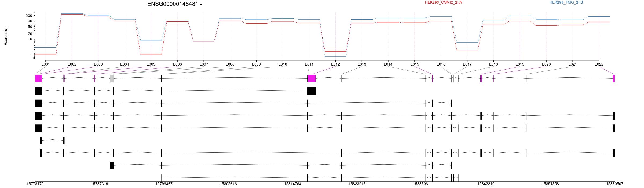Viewport: 644px width, 188px height.
Task: Click y-axis tick value 200
Action: [x=29, y=16]
